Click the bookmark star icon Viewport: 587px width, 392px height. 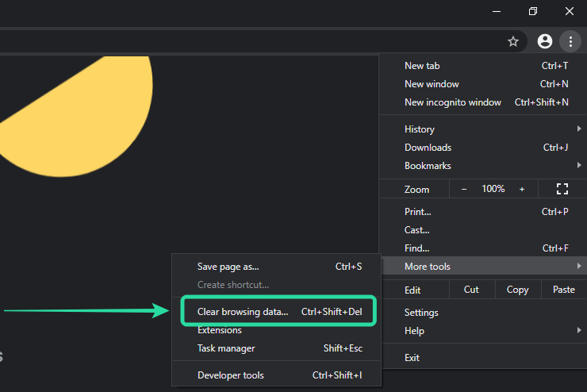513,41
